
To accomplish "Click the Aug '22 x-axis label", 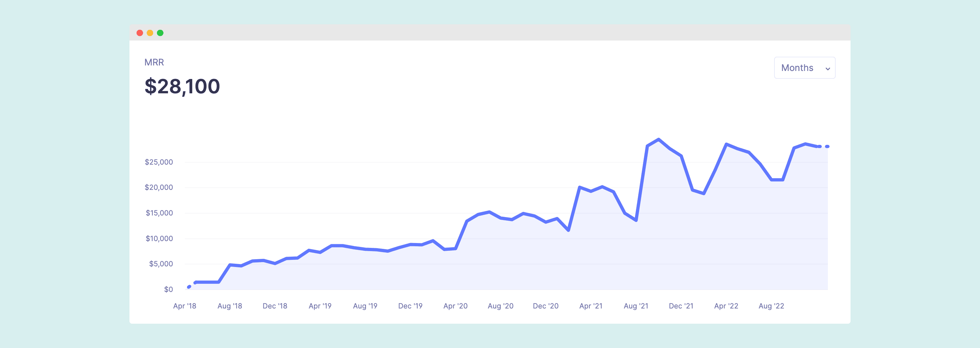I will pyautogui.click(x=771, y=306).
